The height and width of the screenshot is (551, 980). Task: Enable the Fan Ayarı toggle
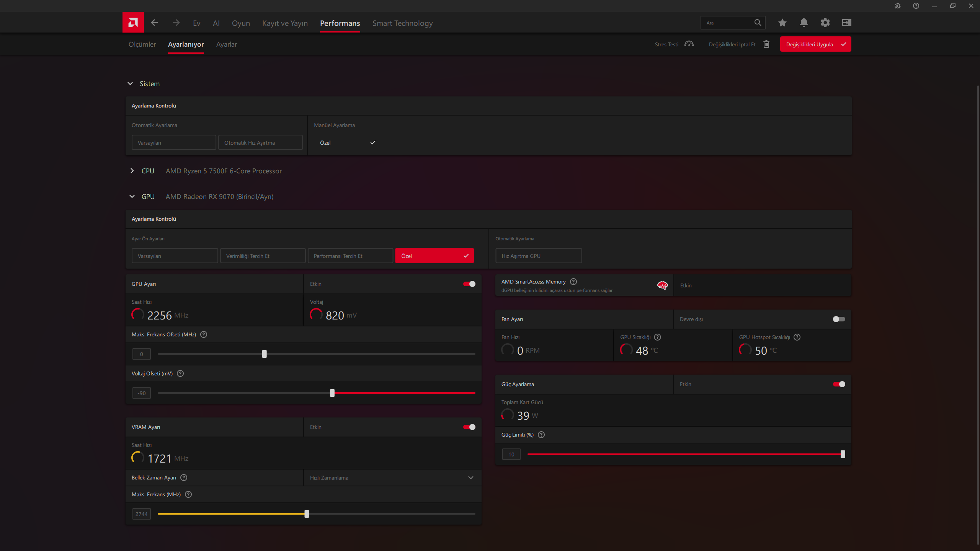839,319
